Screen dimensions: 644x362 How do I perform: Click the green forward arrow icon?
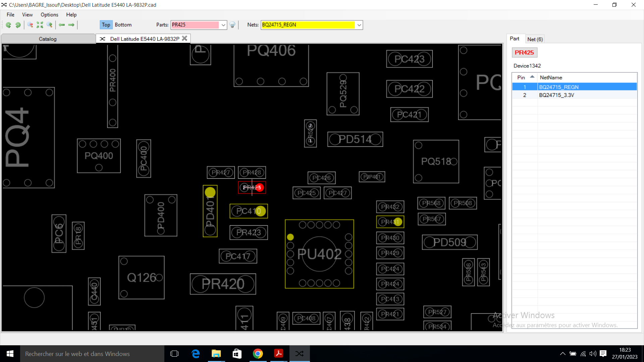(x=71, y=25)
